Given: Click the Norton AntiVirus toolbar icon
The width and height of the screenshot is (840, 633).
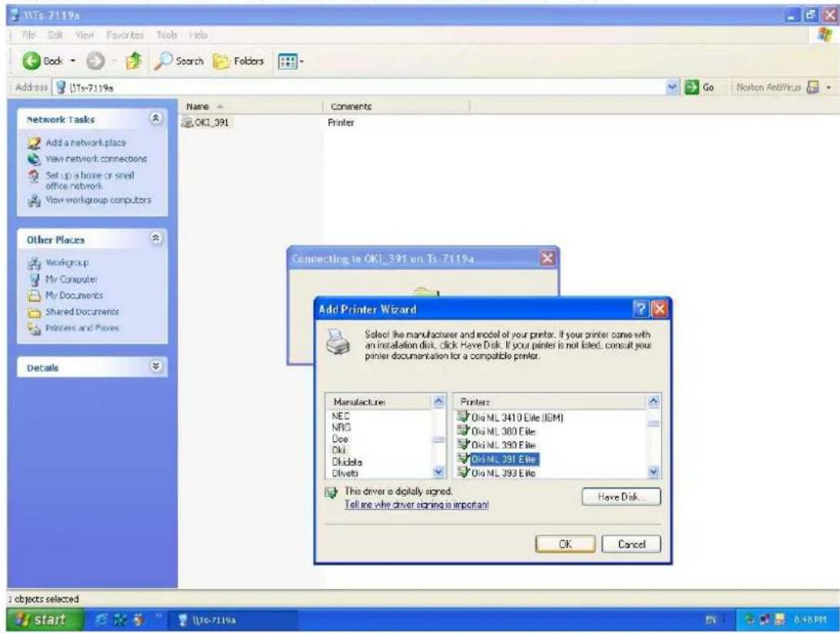Looking at the screenshot, I should (813, 87).
